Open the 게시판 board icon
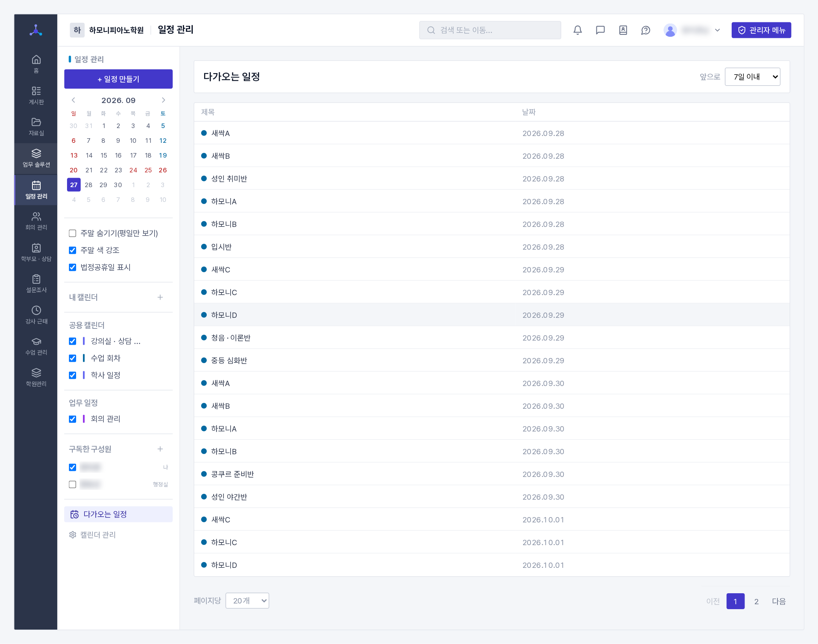 36,95
